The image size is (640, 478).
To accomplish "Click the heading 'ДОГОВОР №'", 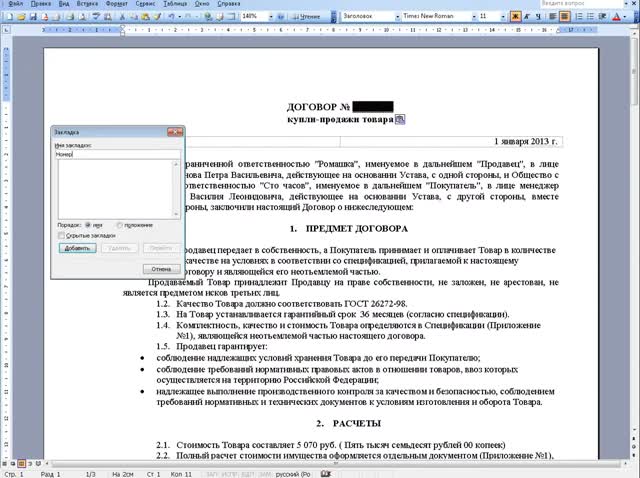I will (318, 107).
